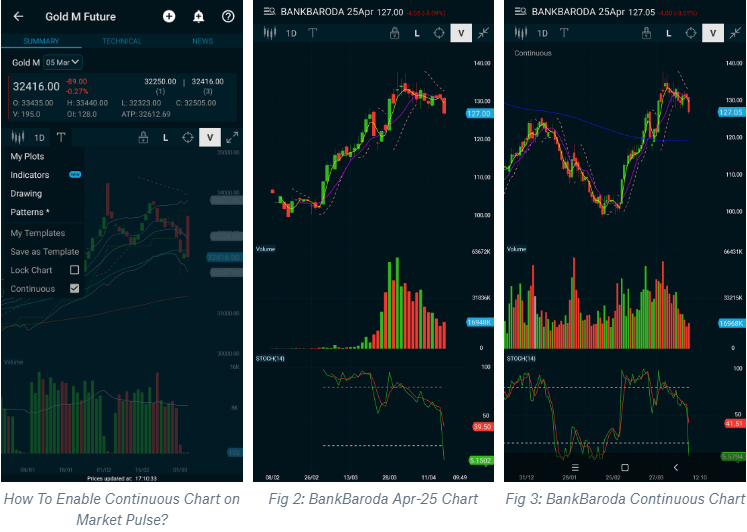
Task: Collapse Fig 3 chart from fullscreen
Action: point(735,33)
